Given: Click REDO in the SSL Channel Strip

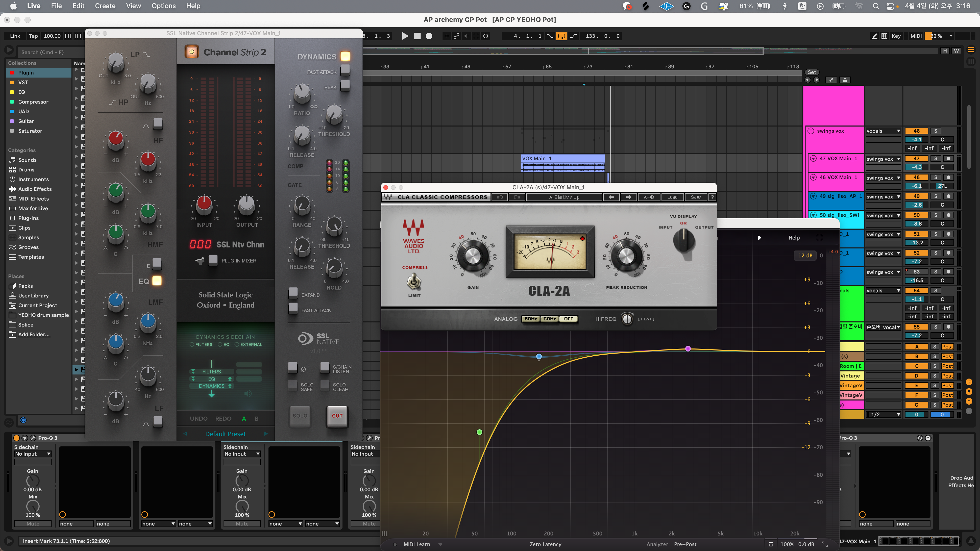Looking at the screenshot, I should [223, 419].
